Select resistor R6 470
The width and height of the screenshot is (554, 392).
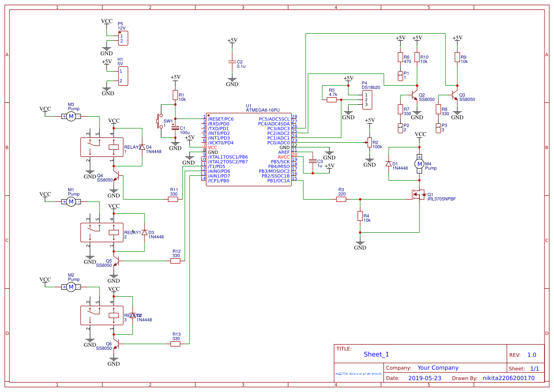pyautogui.click(x=400, y=57)
